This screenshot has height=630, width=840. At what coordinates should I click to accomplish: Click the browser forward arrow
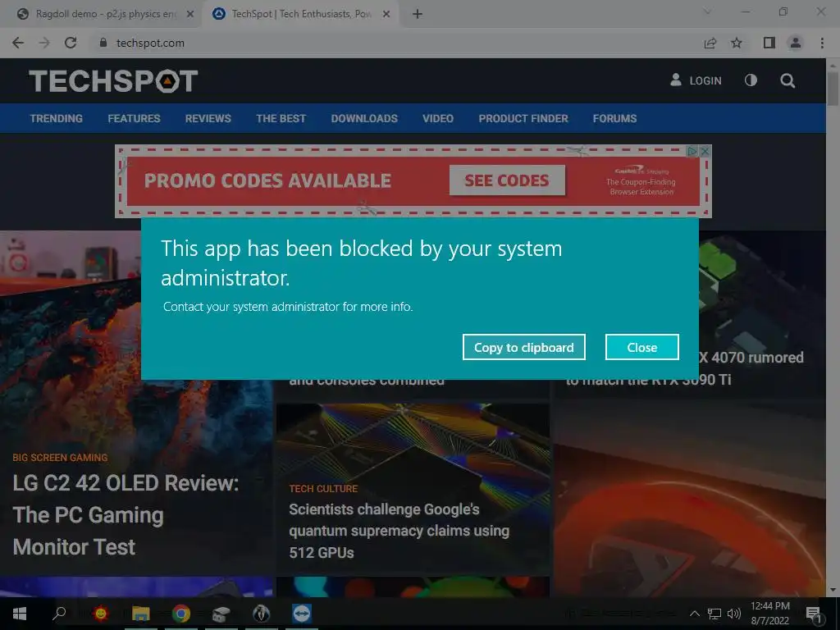[x=44, y=43]
